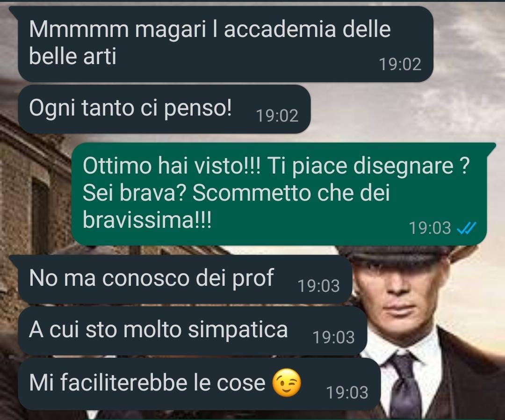Select the 'Mi faciliterebbe le cose' message
Viewport: 505px width, 420px height.
pyautogui.click(x=199, y=384)
